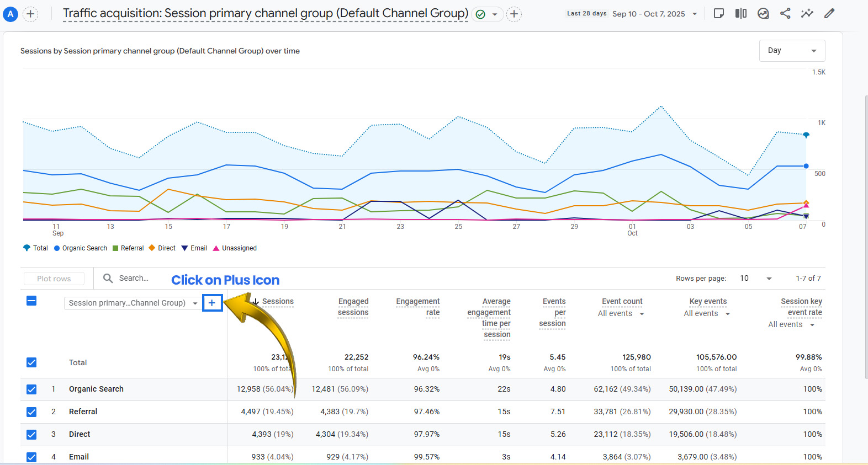The width and height of the screenshot is (868, 465).
Task: Open the Event count All events menu
Action: point(621,314)
